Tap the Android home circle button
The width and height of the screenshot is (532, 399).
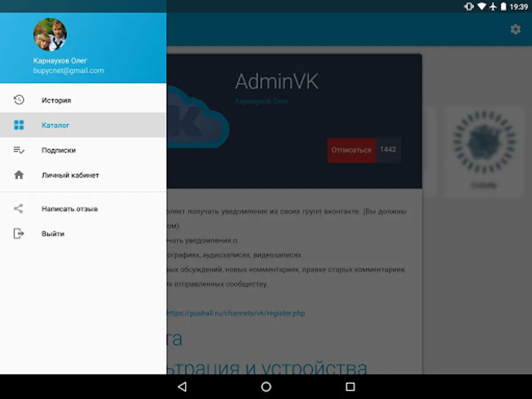pyautogui.click(x=266, y=387)
